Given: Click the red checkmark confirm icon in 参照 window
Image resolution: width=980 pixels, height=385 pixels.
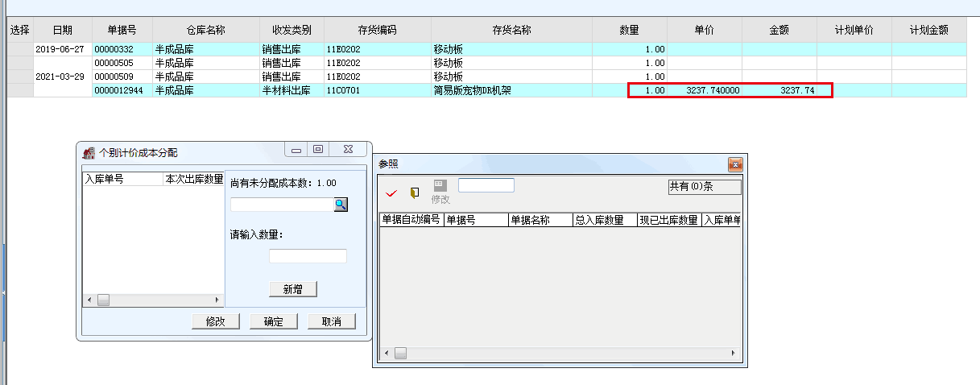Looking at the screenshot, I should point(391,193).
